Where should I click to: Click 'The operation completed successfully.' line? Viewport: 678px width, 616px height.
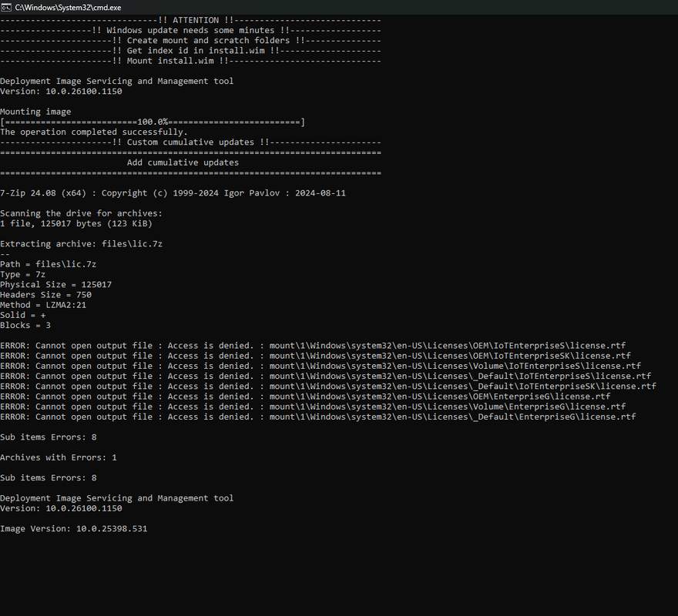click(94, 132)
